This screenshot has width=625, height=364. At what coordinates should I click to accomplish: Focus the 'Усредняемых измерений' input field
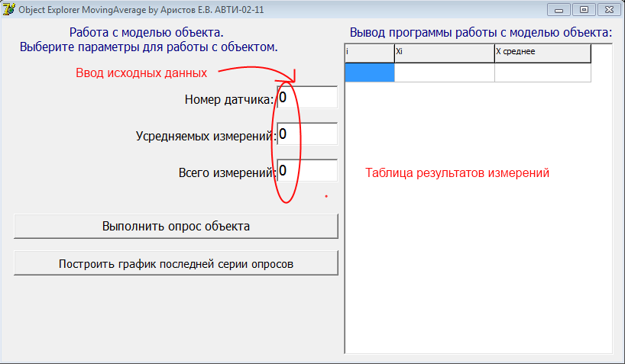[307, 134]
